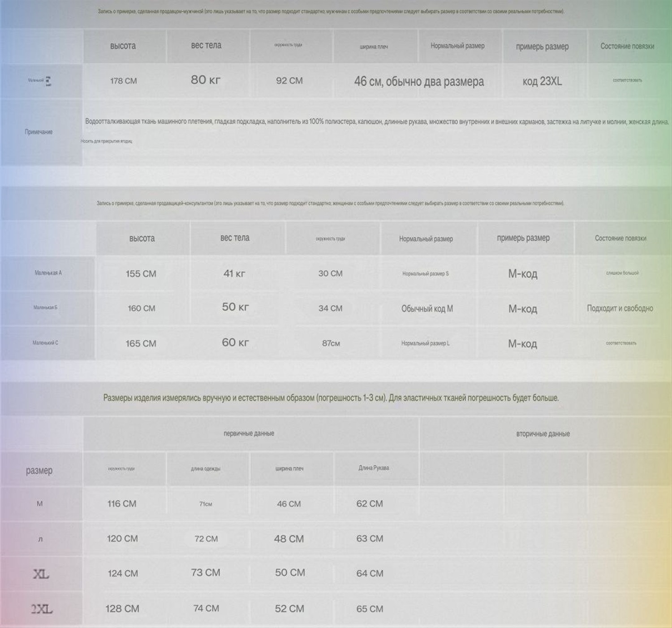This screenshot has height=628, width=672.
Task: Click the "87см" chest measurement cell
Action: [331, 343]
